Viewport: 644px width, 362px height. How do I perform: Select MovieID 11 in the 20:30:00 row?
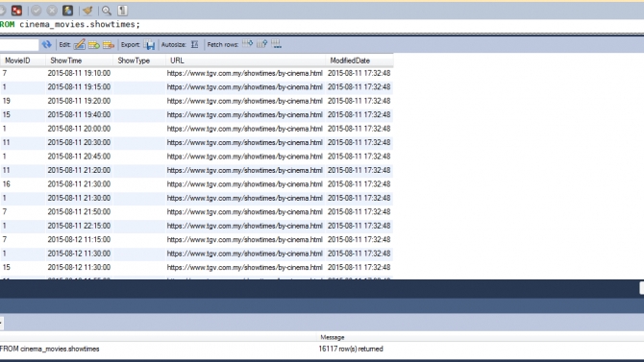tap(23, 142)
